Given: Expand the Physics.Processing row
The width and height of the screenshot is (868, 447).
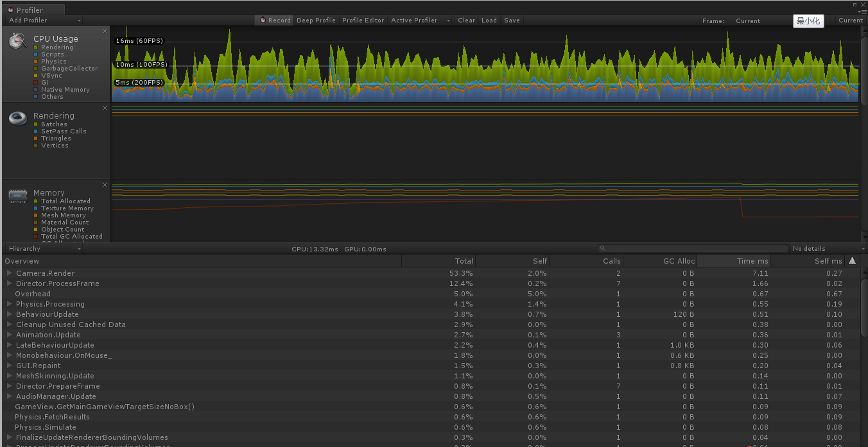Looking at the screenshot, I should [x=10, y=304].
